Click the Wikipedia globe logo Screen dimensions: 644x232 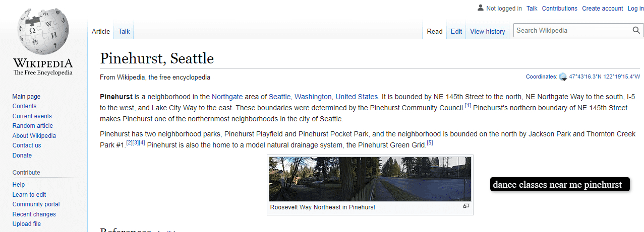pos(43,32)
